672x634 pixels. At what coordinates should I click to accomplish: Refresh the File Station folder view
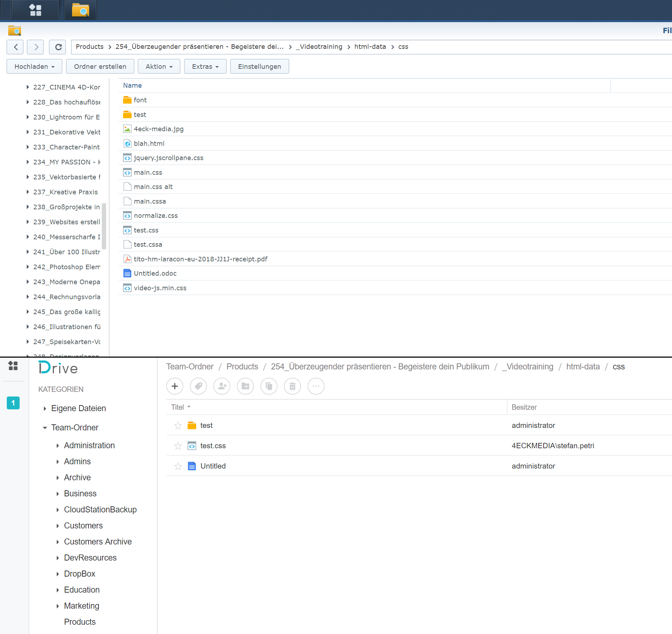pos(58,47)
